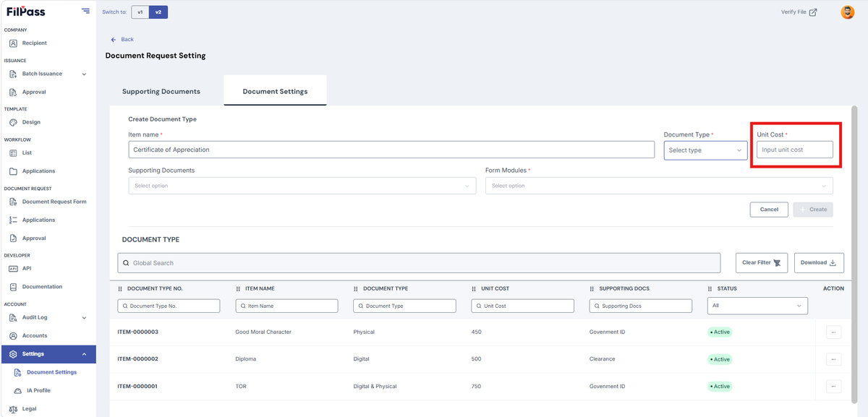
Task: Click the Download button
Action: (x=819, y=263)
